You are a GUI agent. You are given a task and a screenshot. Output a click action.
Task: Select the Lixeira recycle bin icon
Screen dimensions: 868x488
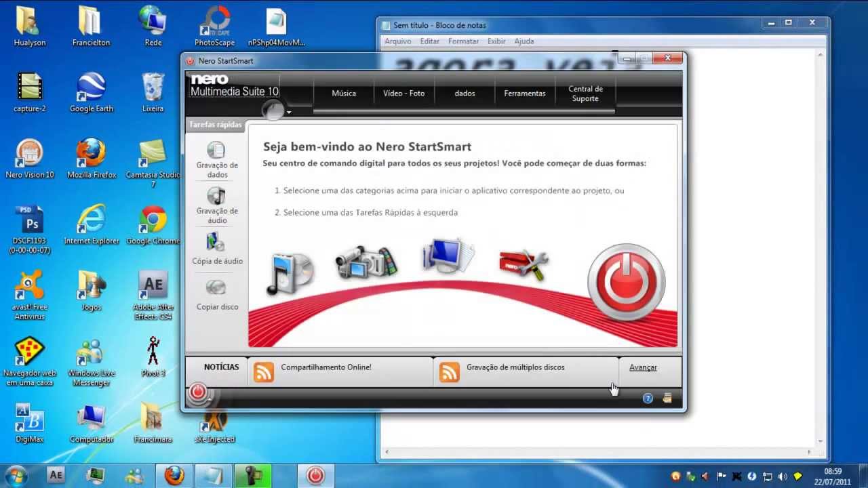point(153,93)
